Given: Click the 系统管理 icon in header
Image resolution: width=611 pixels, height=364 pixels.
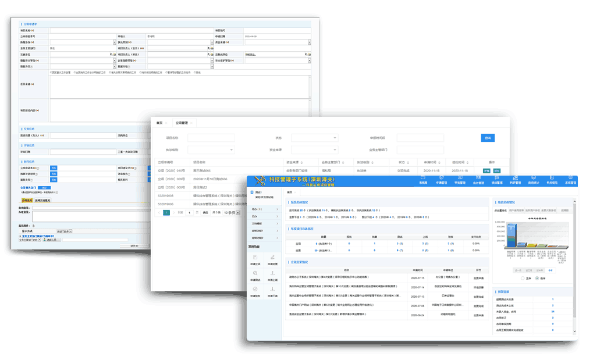Looking at the screenshot, I should [x=570, y=180].
